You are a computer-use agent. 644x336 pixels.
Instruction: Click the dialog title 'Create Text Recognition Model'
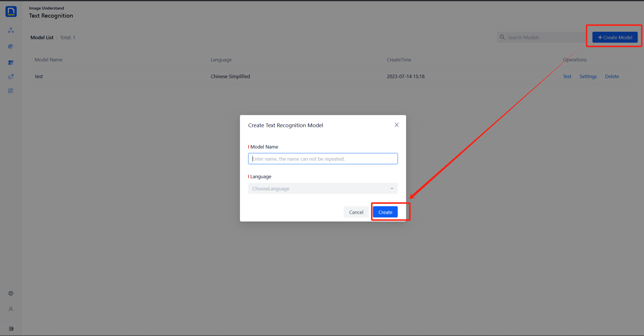click(x=286, y=125)
